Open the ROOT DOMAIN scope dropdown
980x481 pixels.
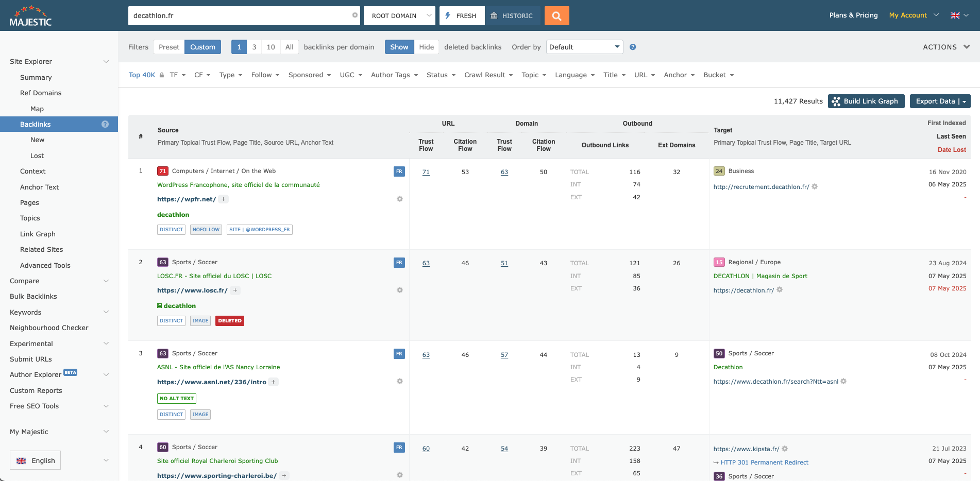point(399,16)
